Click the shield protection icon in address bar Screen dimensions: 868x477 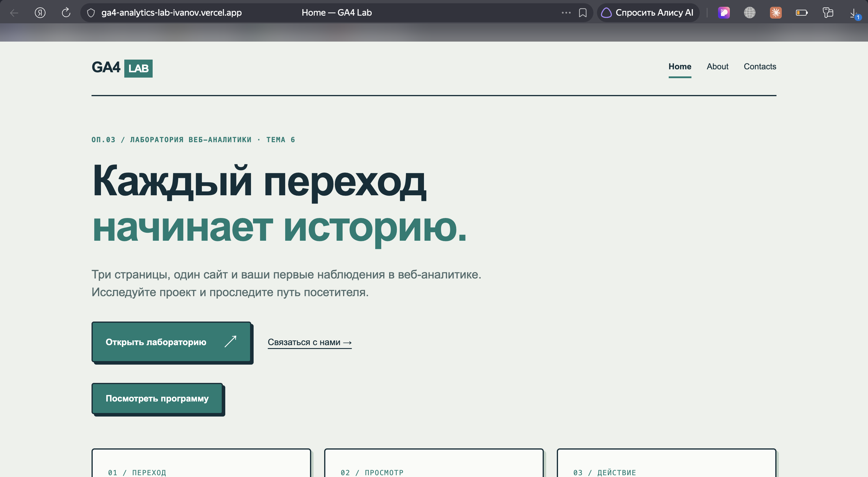tap(91, 13)
